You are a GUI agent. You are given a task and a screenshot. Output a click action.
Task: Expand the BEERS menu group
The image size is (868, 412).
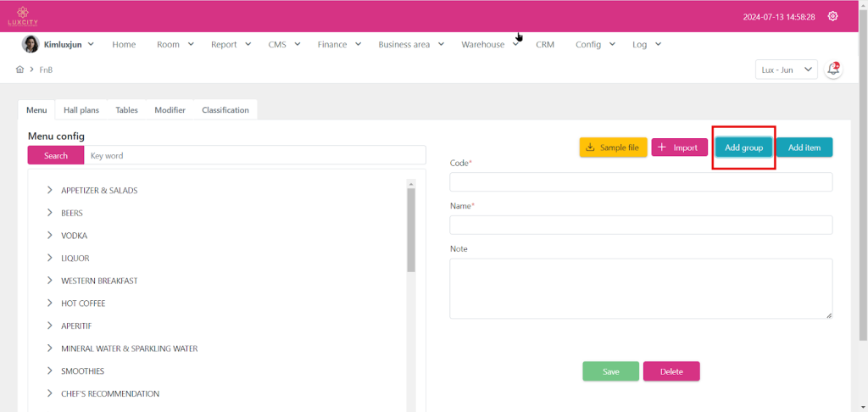pos(50,213)
